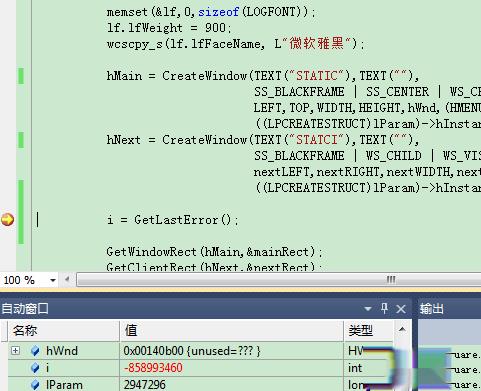Open the Autos window options dropdown arrow
This screenshot has height=391, width=481.
pos(368,309)
